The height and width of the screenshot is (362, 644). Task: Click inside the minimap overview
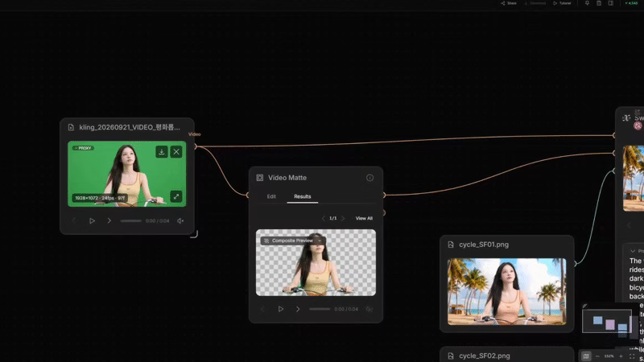(x=607, y=321)
